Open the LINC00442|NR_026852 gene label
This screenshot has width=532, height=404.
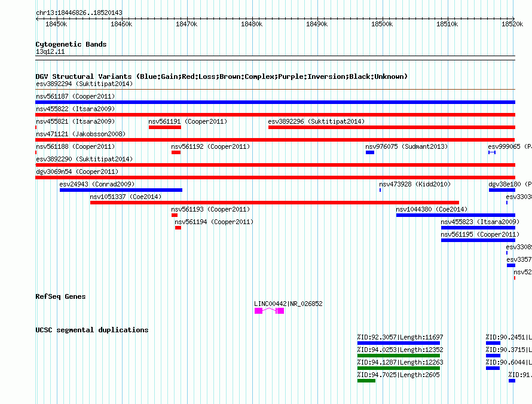288,304
